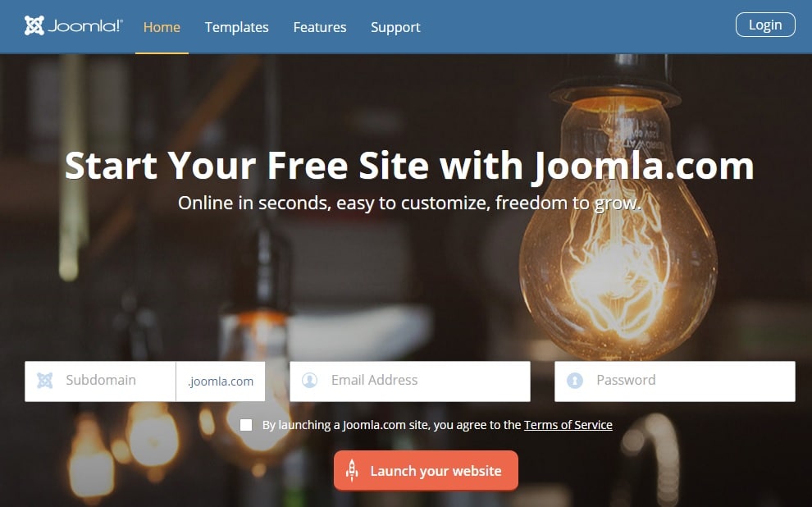This screenshot has height=507, width=812.
Task: Click the Login button
Action: 765,25
